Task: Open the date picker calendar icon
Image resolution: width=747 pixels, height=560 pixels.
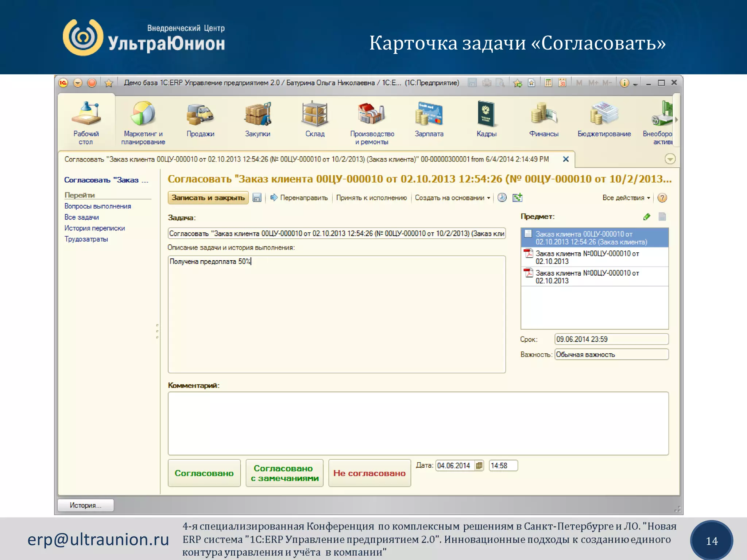Action: click(479, 466)
